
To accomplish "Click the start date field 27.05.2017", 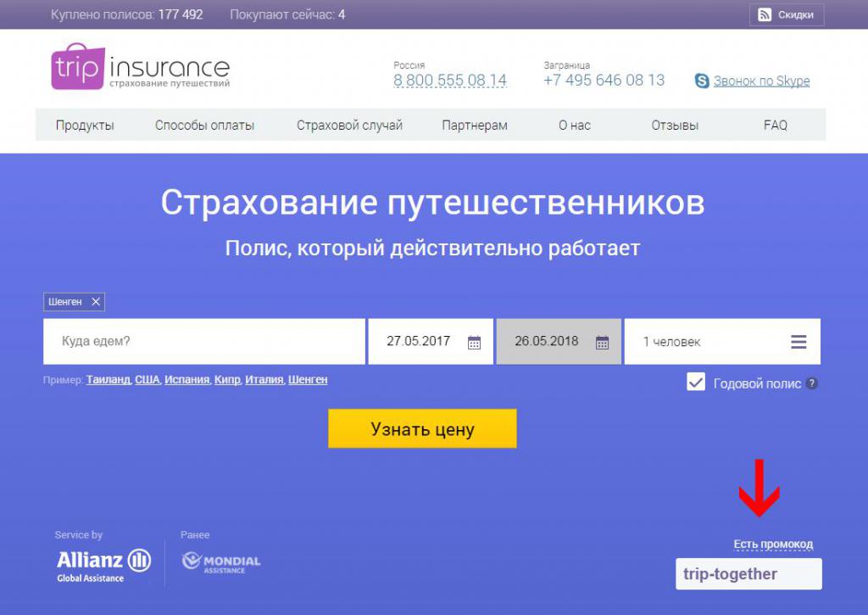I will (x=431, y=341).
